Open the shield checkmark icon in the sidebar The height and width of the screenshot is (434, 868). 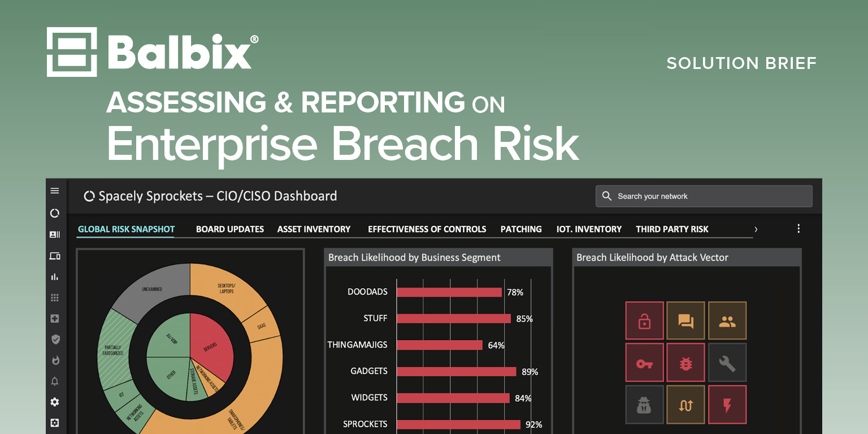point(55,340)
